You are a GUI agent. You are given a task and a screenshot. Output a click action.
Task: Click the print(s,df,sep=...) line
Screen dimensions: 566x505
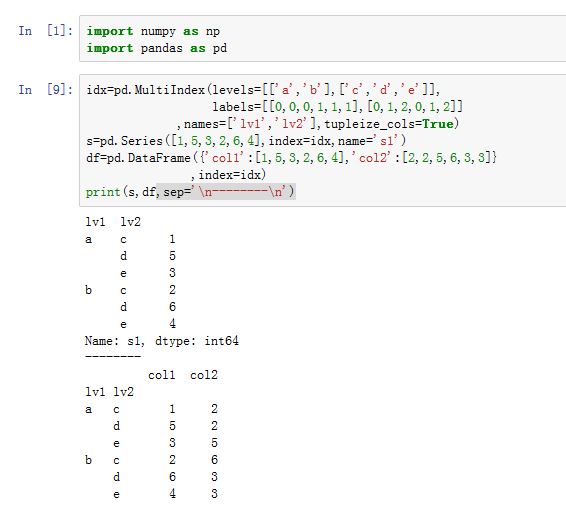(191, 192)
